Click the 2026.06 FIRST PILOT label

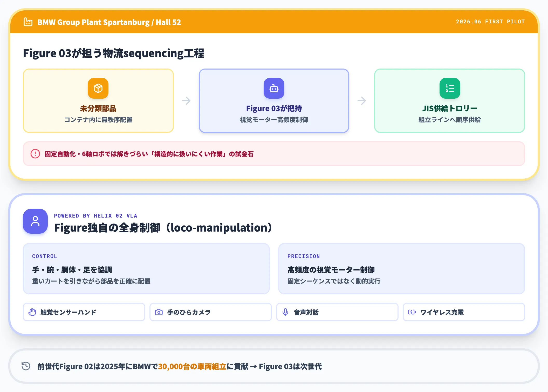pos(490,22)
